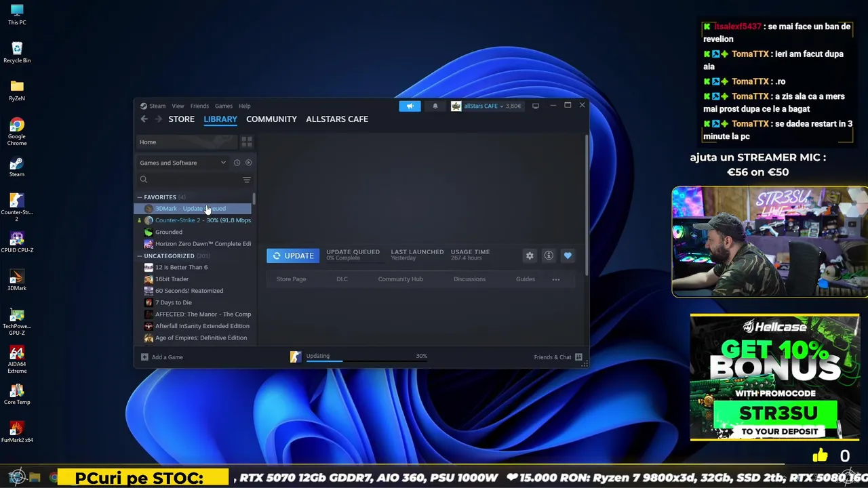Collapse the UNCATEGORIZED category
Viewport: 868px width, 488px height.
[x=140, y=256]
